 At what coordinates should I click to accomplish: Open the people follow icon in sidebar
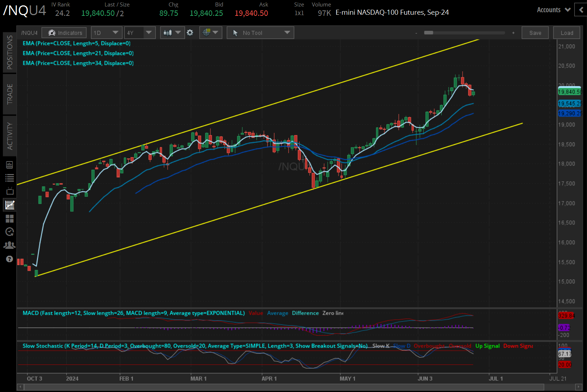point(10,245)
